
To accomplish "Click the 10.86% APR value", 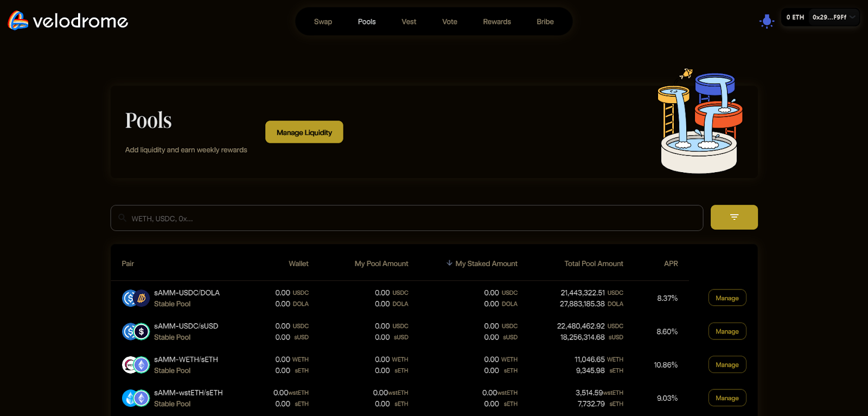I will 666,365.
